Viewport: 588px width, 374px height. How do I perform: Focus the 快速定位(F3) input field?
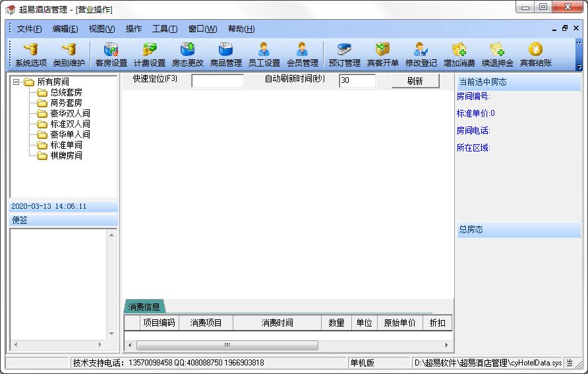[218, 80]
